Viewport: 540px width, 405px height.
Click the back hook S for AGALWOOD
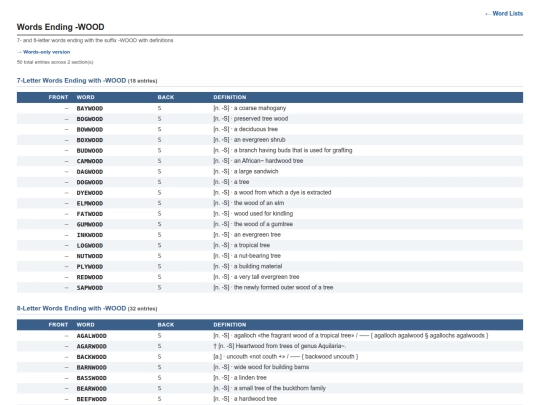click(159, 335)
